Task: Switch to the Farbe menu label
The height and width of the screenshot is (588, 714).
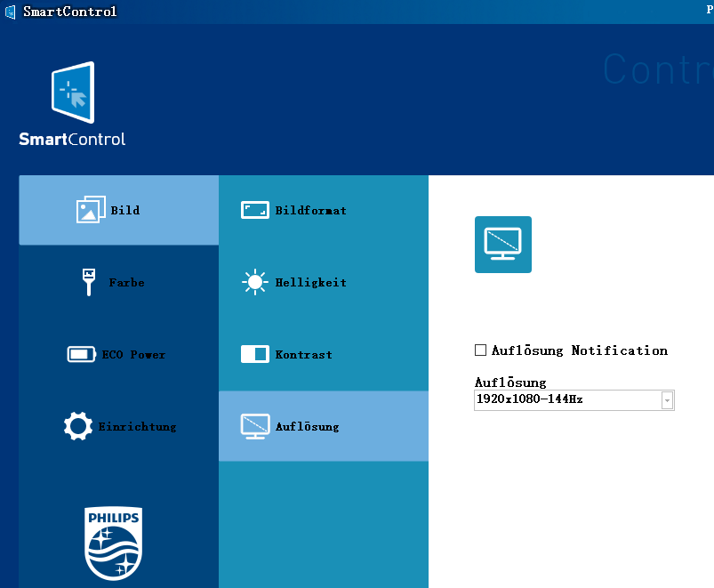Action: pos(126,282)
